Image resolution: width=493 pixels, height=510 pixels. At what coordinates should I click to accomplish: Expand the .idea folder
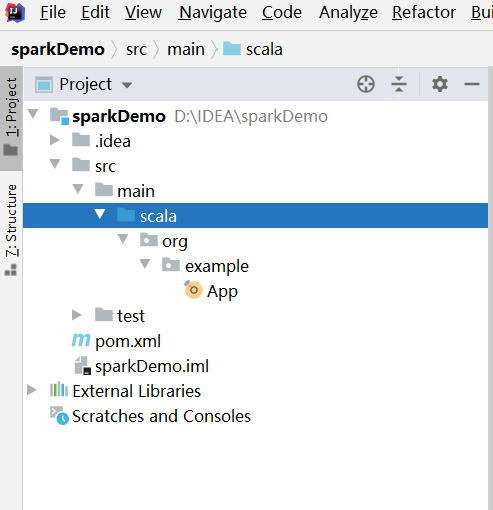pyautogui.click(x=54, y=140)
